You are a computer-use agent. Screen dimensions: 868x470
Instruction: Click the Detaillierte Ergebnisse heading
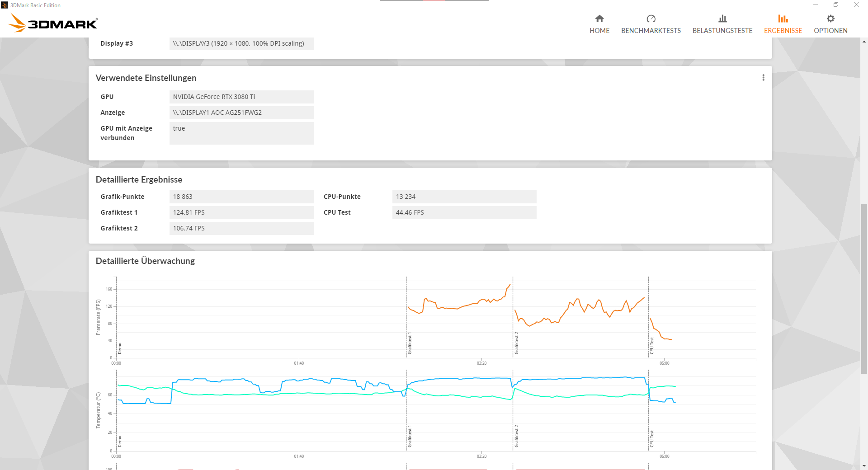point(139,179)
